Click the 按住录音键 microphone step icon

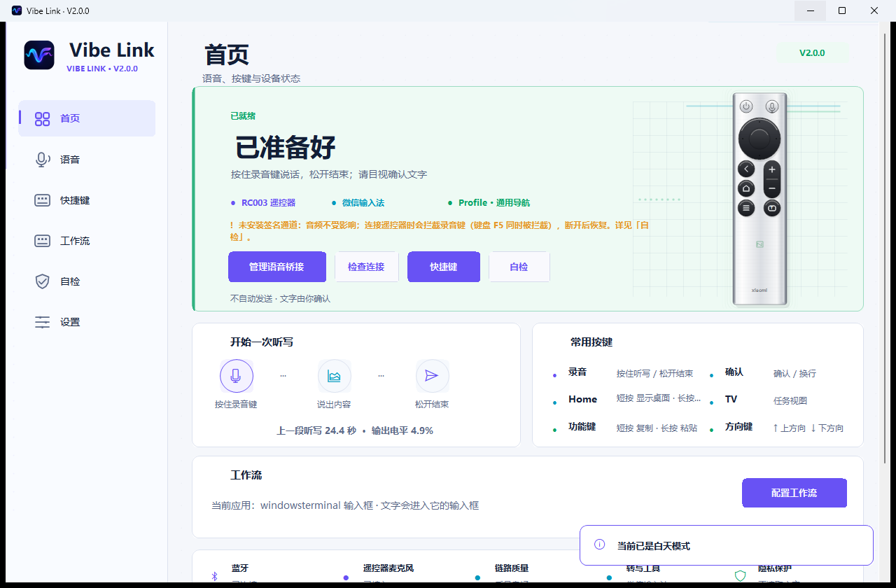click(x=236, y=376)
